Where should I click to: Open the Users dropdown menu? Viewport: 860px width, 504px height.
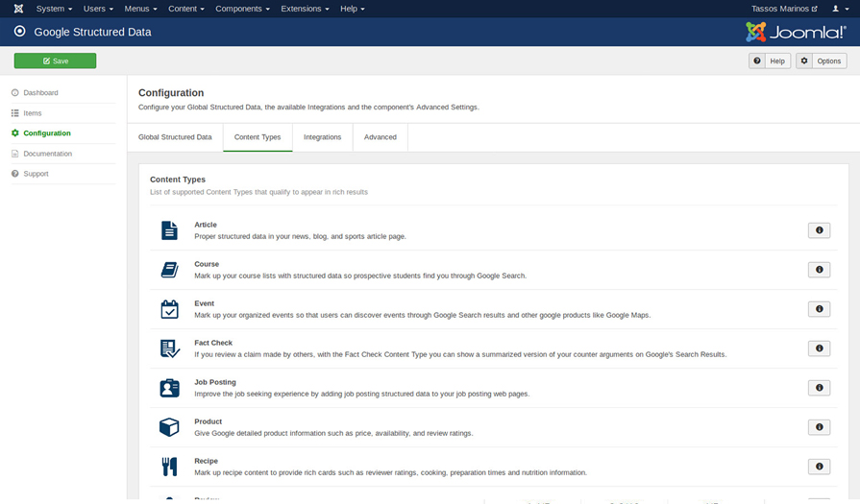tap(98, 9)
